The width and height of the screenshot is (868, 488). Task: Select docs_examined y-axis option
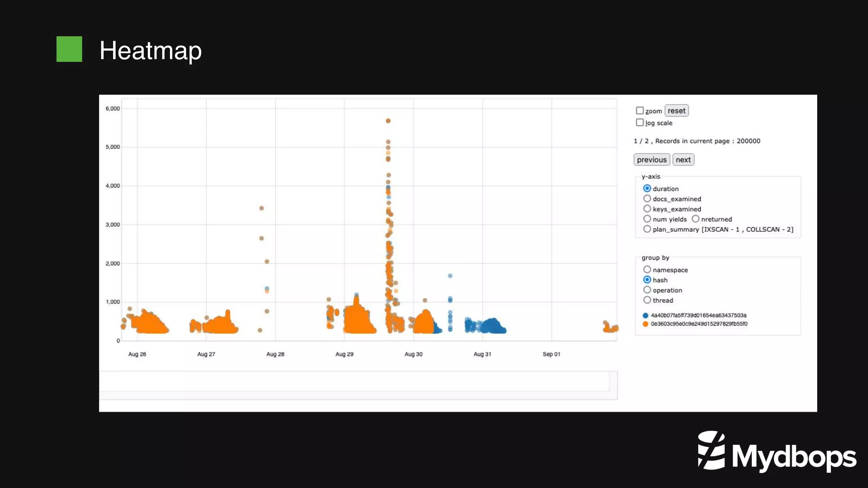click(x=647, y=198)
